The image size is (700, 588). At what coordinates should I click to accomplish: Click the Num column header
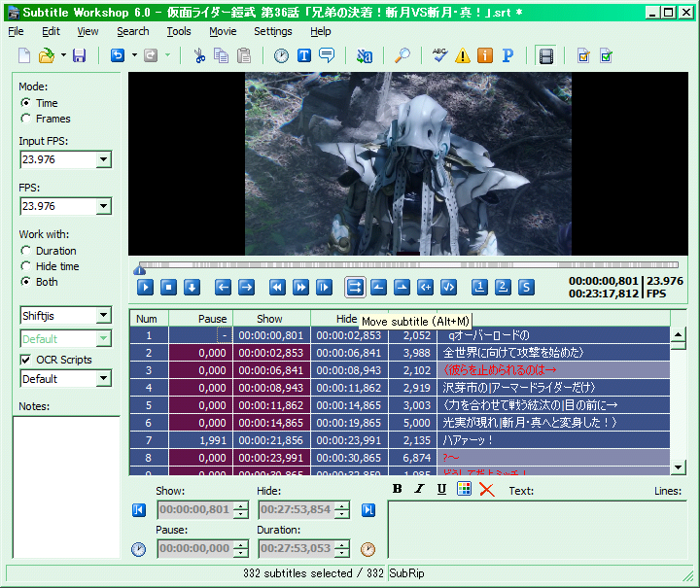click(149, 319)
